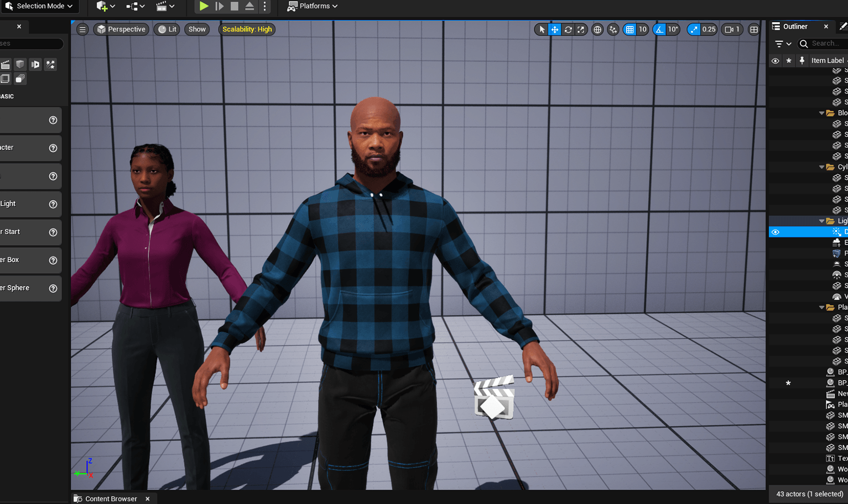Sort by Item Label column

point(828,61)
